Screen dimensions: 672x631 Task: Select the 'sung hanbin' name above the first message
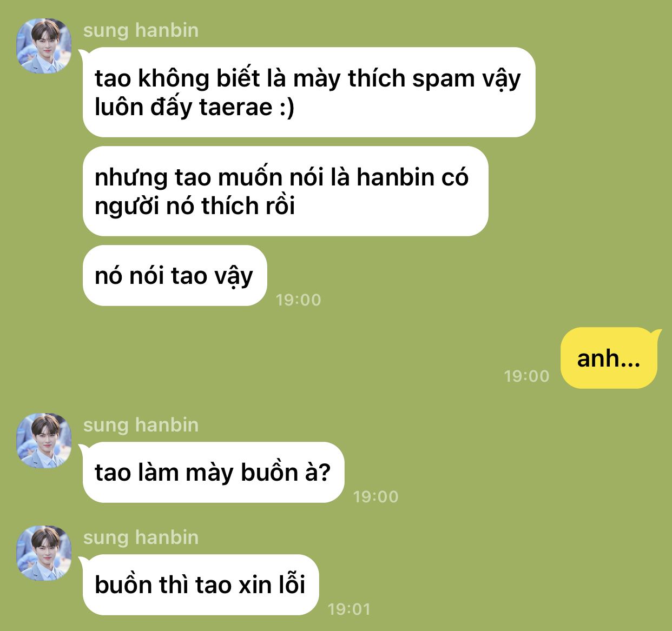(141, 30)
